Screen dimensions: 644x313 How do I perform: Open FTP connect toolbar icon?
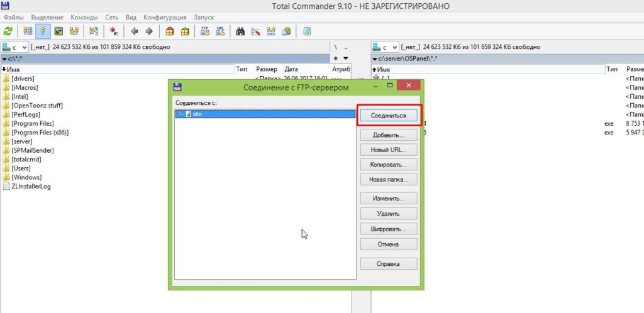(204, 30)
